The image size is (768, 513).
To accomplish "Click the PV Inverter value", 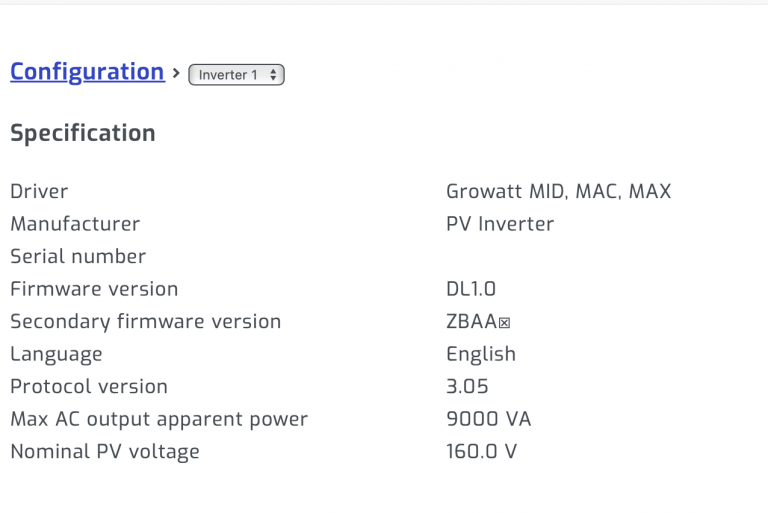I will [x=500, y=224].
